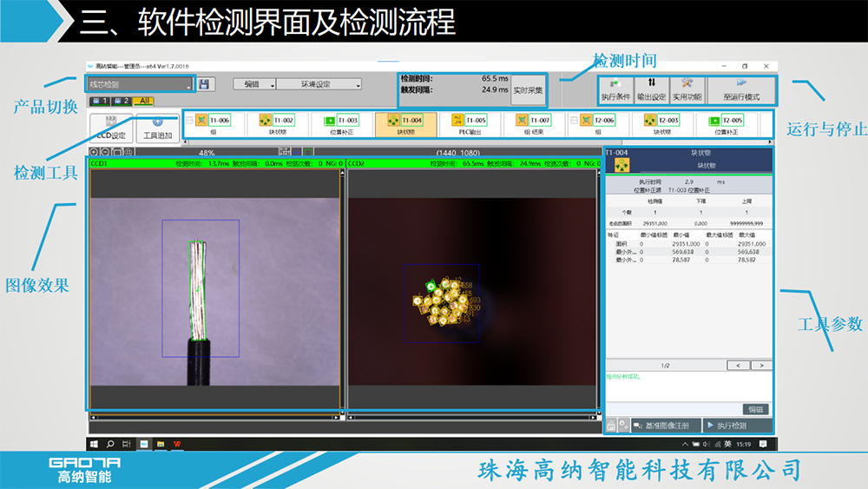Click the taskbar search icon
This screenshot has width=868, height=489.
tap(110, 444)
